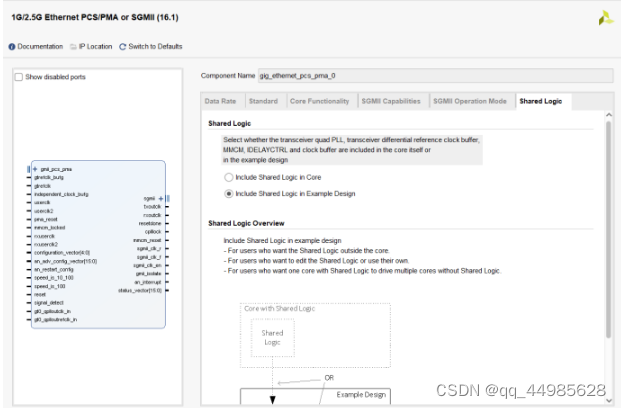Viewport: 621px width, 408px height.
Task: Click the scroll up arrow of the panel
Action: coord(609,115)
